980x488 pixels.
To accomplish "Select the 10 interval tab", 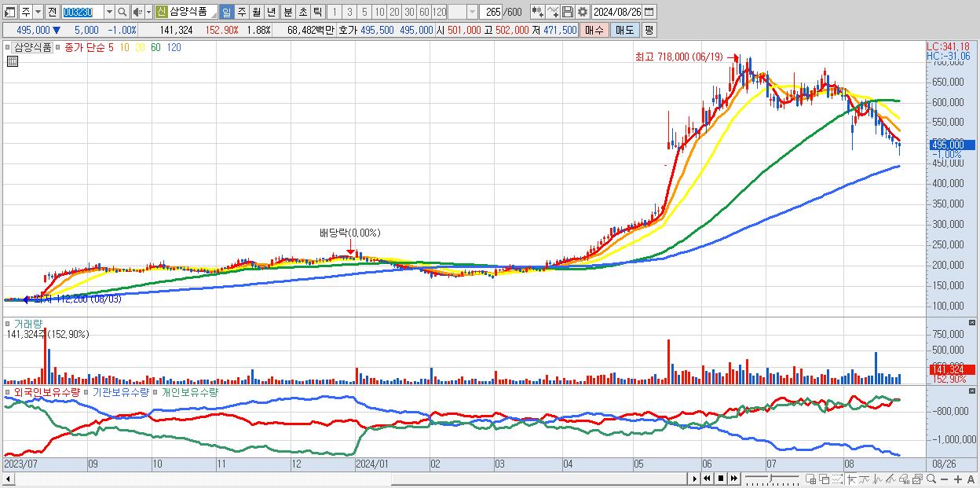I will (379, 12).
